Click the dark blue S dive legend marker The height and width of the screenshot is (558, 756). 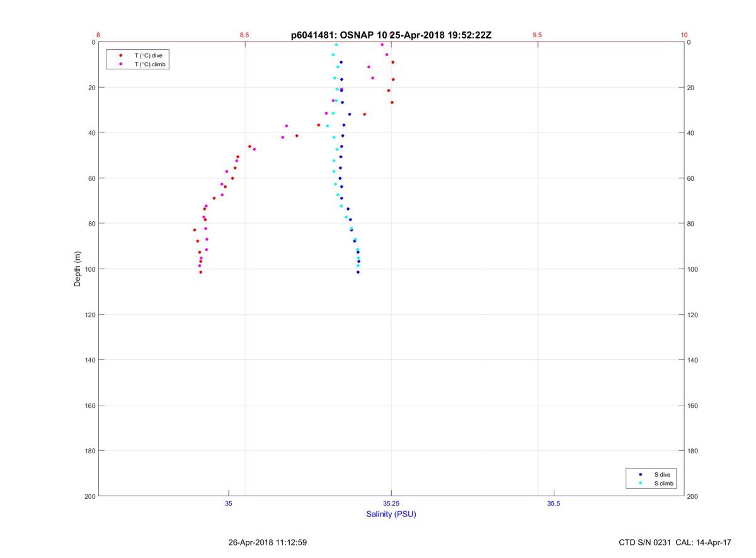(x=641, y=474)
